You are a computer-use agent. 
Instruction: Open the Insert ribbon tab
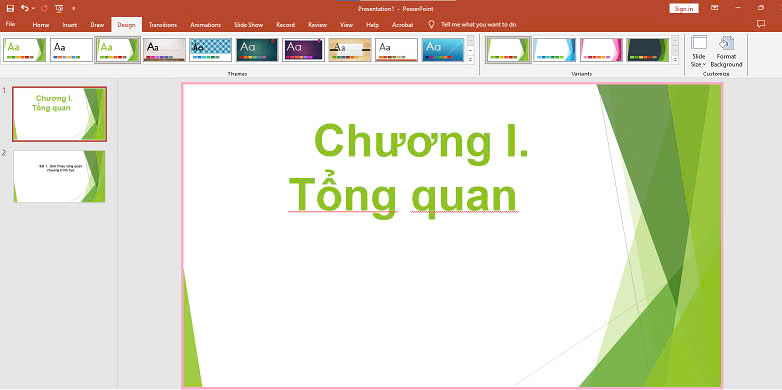(x=70, y=25)
